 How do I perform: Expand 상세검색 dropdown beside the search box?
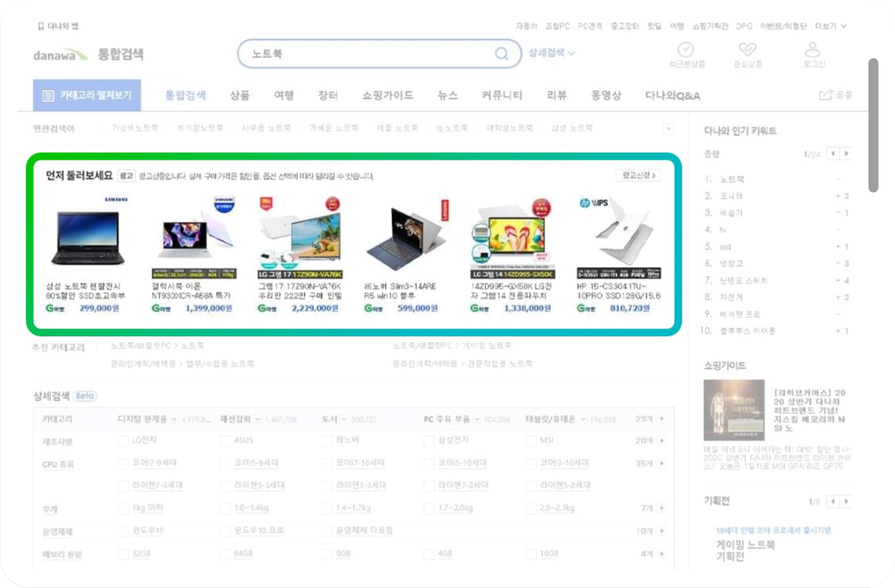tap(551, 53)
